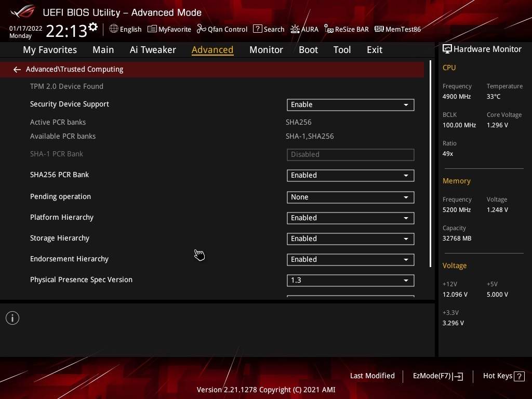This screenshot has width=532, height=399.
Task: Open language selection via globe icon
Action: pyautogui.click(x=114, y=29)
